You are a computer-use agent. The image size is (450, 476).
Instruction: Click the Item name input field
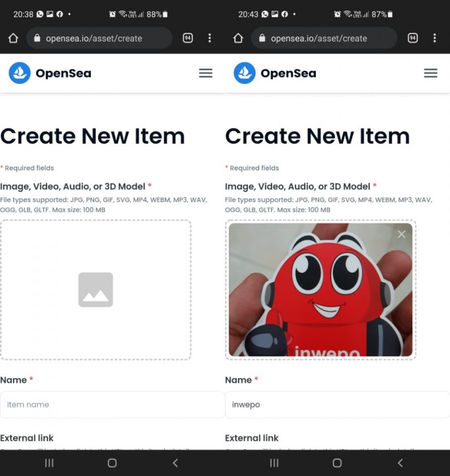pyautogui.click(x=112, y=405)
